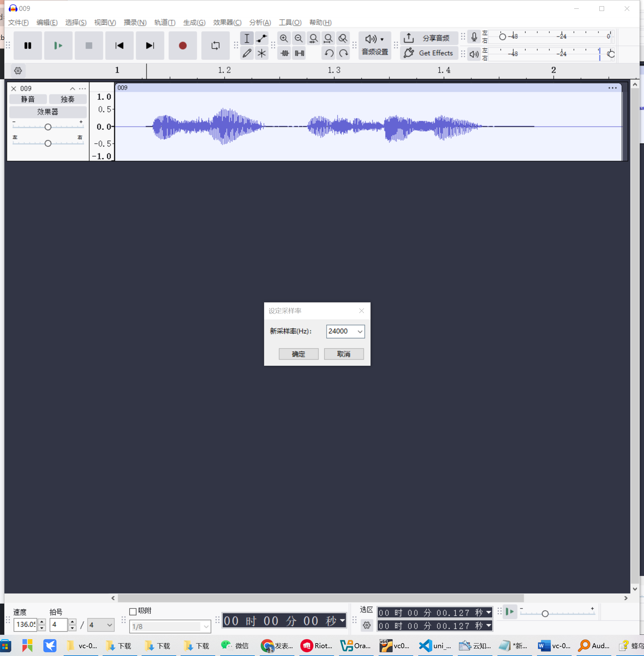
Task: Click the 确定 button in dialog
Action: [x=298, y=354]
